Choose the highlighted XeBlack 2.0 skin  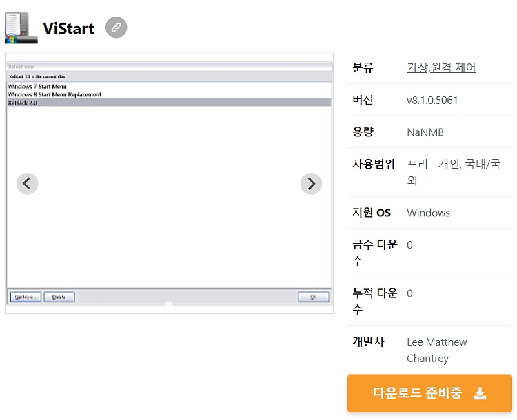[169, 103]
